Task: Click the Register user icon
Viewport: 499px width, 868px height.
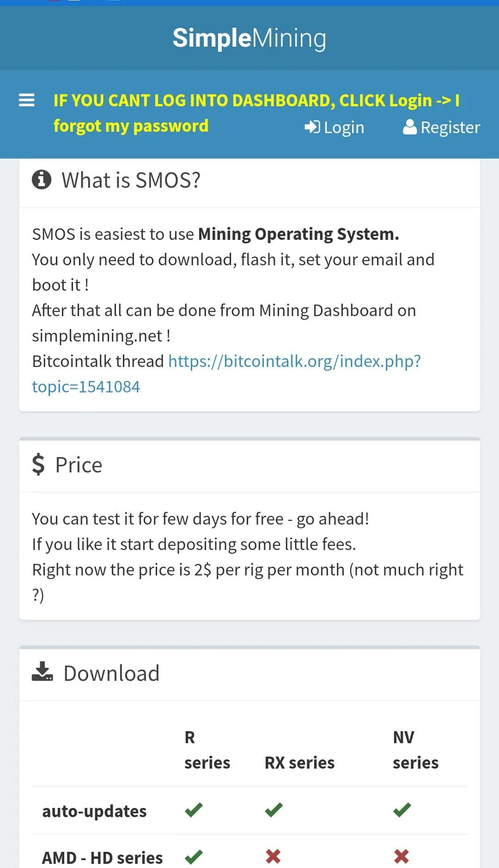Action: 410,127
